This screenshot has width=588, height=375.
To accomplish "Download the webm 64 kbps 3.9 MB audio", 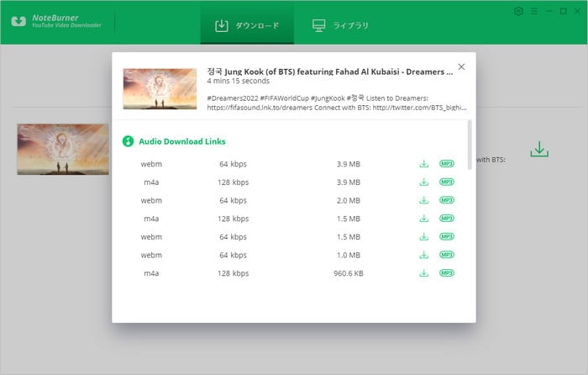I will pyautogui.click(x=423, y=164).
